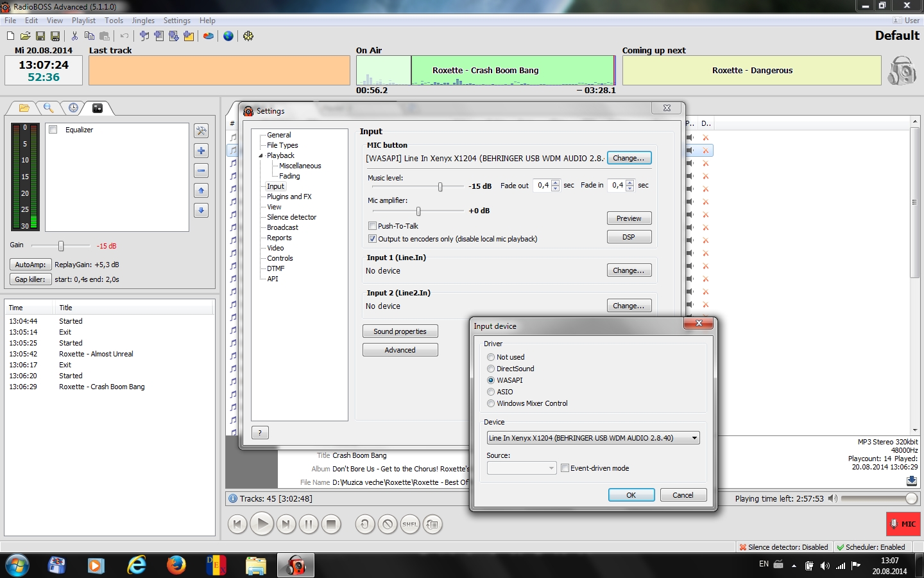Viewport: 924px width, 578px height.
Task: Open the Jingles menu
Action: tap(143, 21)
